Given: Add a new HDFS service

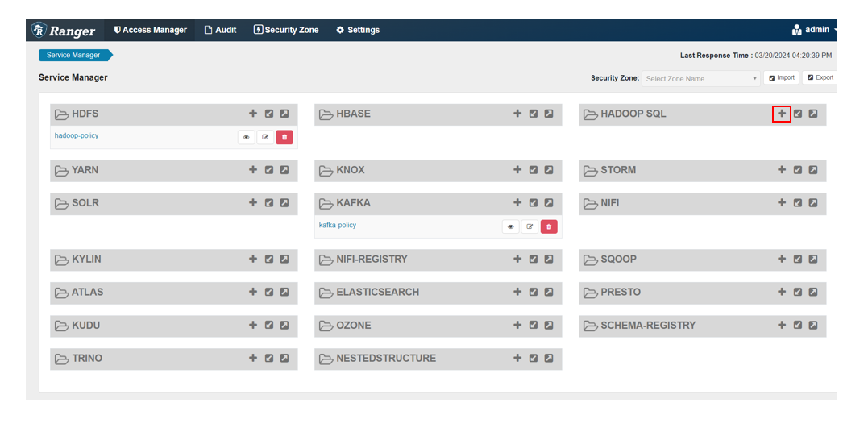Looking at the screenshot, I should (x=253, y=114).
